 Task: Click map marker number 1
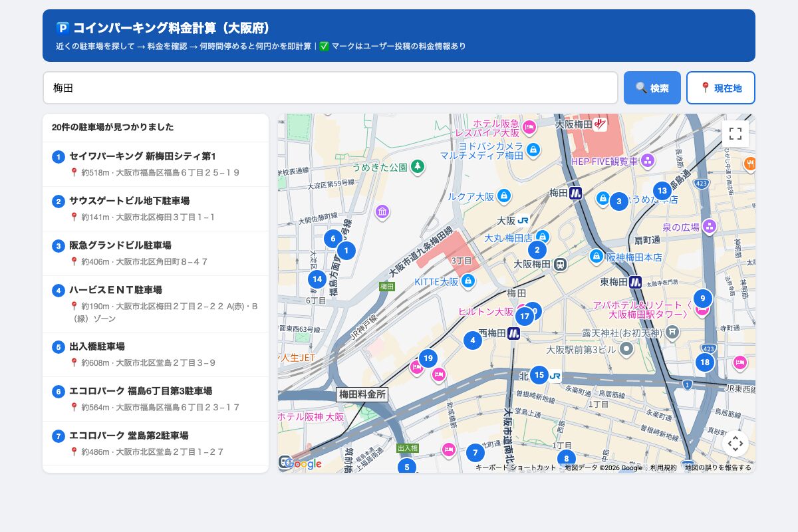click(x=346, y=251)
